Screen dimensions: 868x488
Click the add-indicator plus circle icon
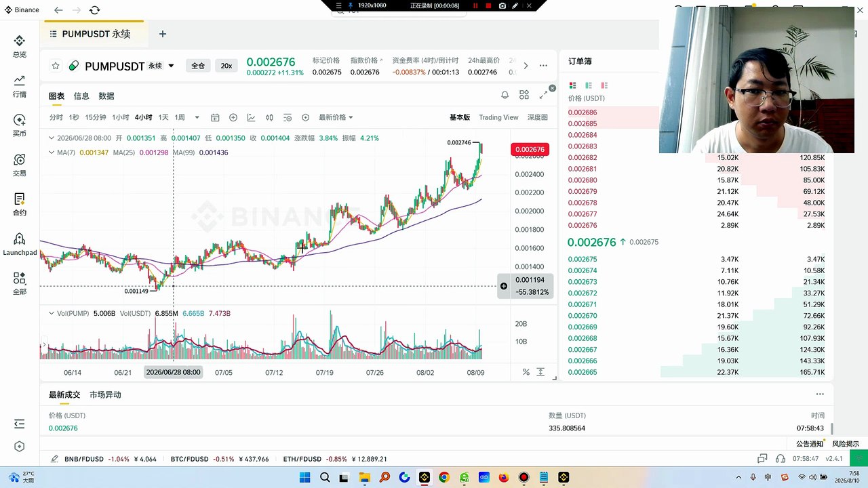tap(233, 117)
